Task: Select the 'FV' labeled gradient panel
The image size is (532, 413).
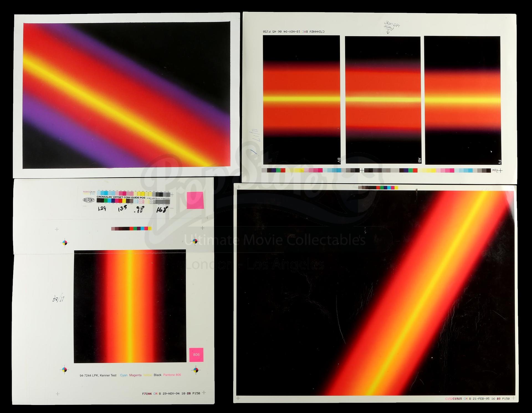Action: coord(462,100)
